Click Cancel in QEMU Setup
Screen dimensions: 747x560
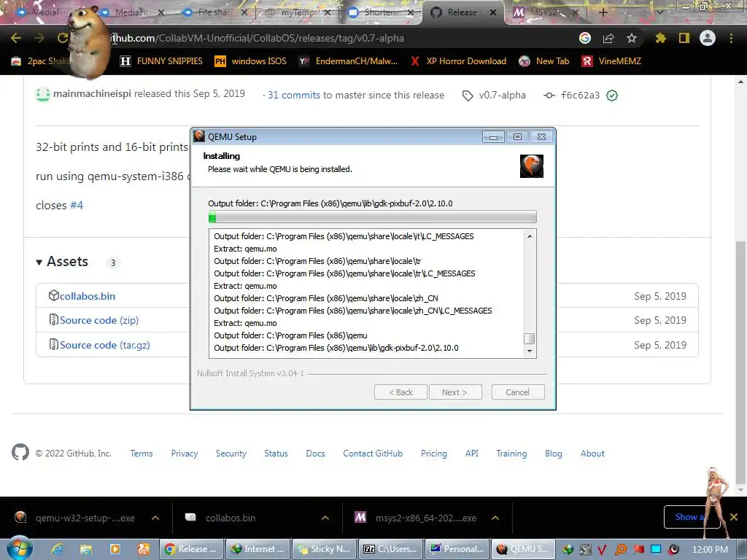(518, 392)
